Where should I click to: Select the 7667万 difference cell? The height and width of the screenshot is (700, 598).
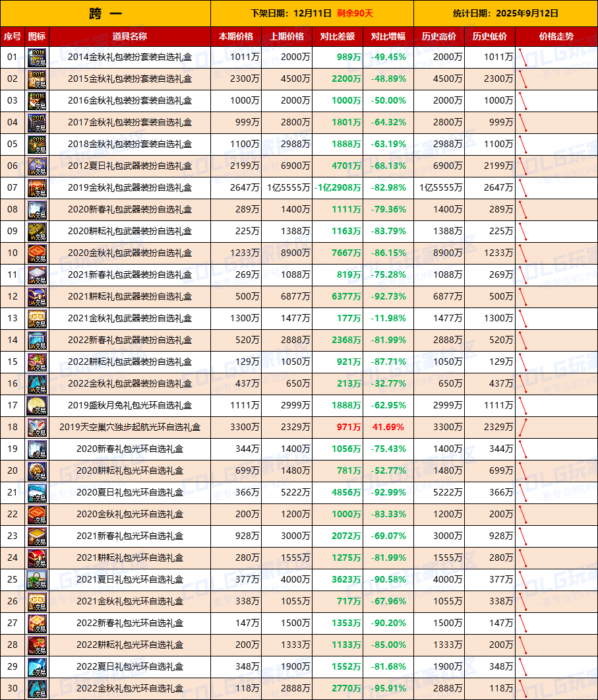pos(338,253)
